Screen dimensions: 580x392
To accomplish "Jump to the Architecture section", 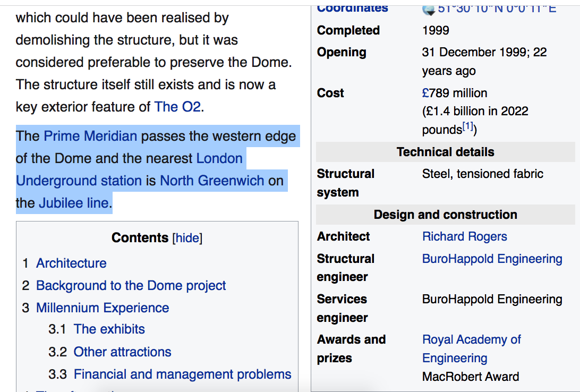I will (71, 263).
